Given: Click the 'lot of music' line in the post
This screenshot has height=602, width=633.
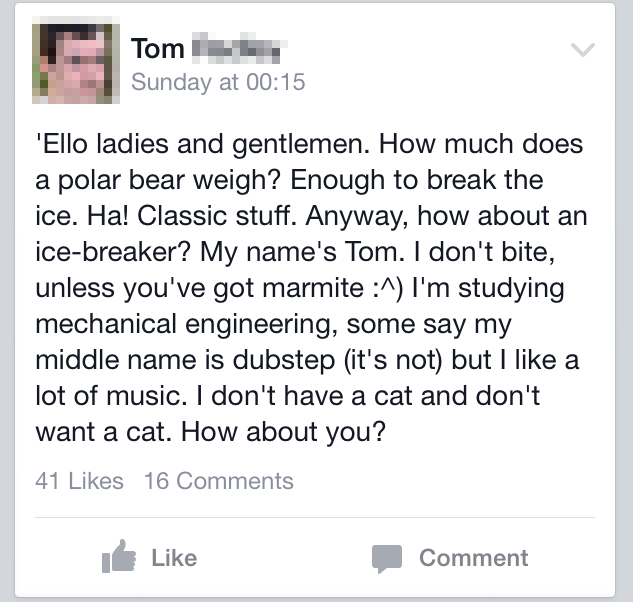Looking at the screenshot, I should (109, 396).
